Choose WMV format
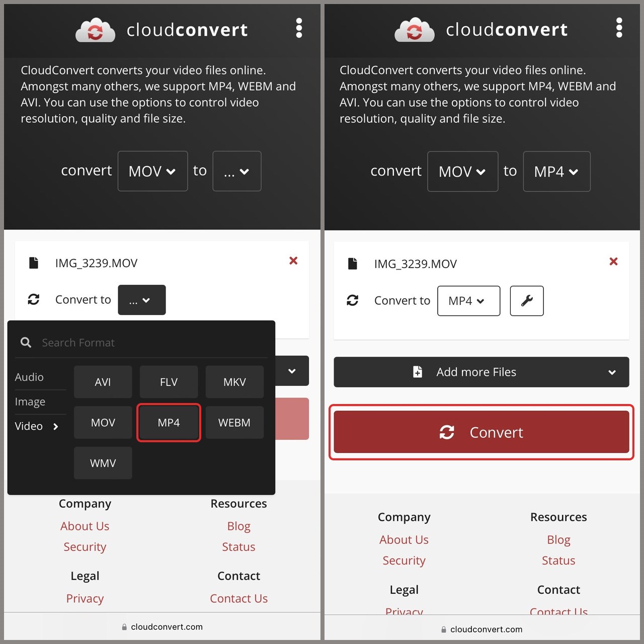This screenshot has width=644, height=644. pos(103,463)
